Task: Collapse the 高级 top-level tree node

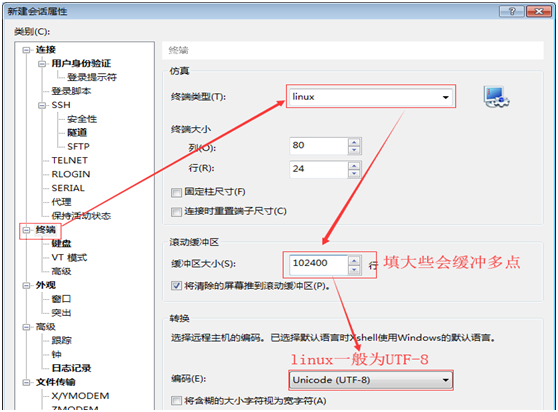Action: click(x=26, y=327)
